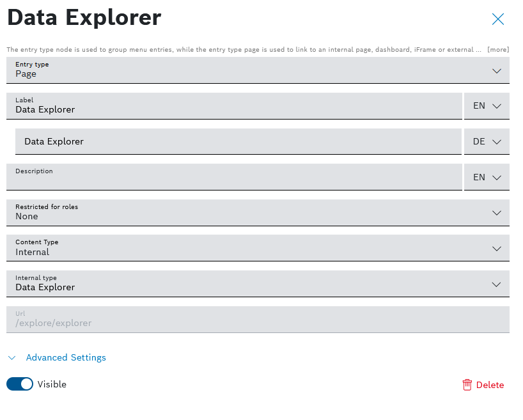523x420 pixels.
Task: Click the red trash Delete icon
Action: [x=467, y=384]
